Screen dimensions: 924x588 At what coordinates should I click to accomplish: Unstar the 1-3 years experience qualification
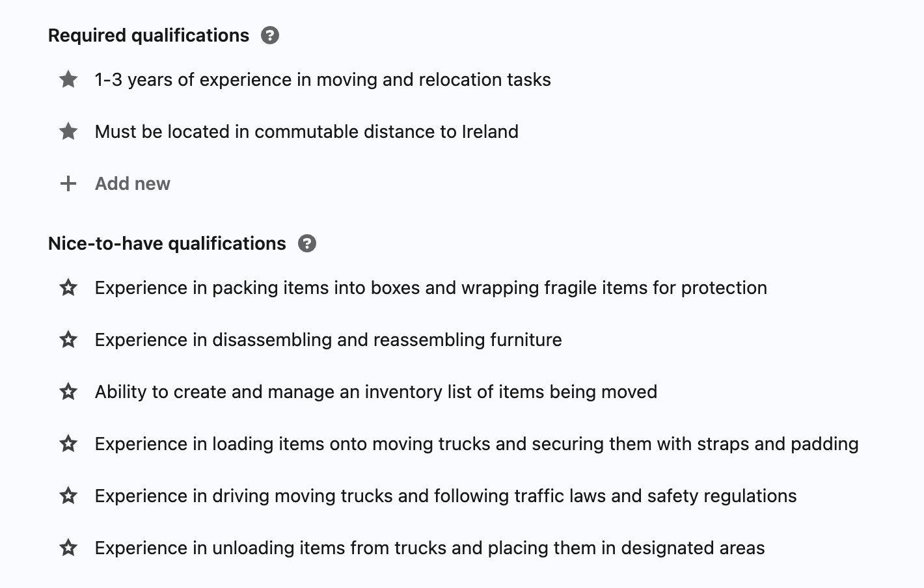68,79
